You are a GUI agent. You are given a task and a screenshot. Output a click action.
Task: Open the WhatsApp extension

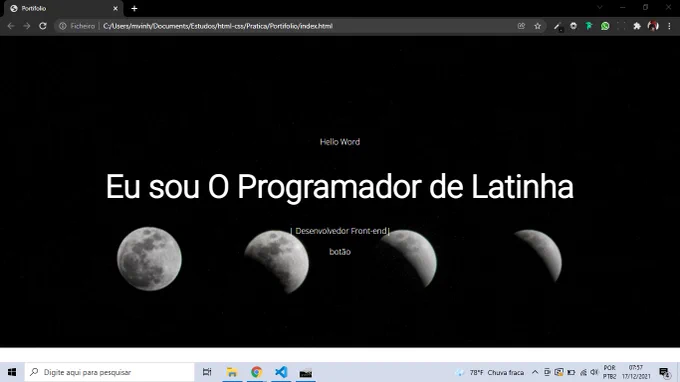(605, 26)
